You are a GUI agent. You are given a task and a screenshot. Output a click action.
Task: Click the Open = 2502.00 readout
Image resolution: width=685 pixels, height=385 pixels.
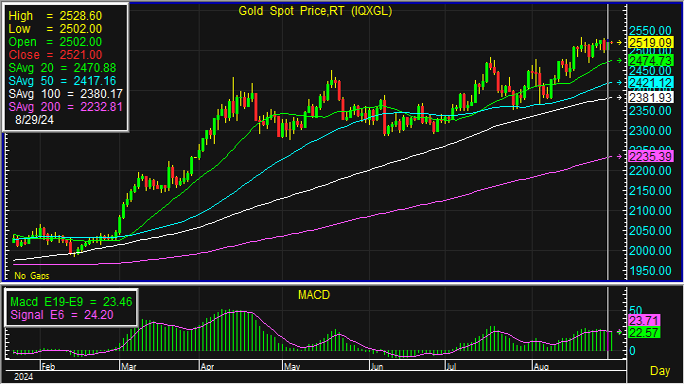tap(55, 42)
